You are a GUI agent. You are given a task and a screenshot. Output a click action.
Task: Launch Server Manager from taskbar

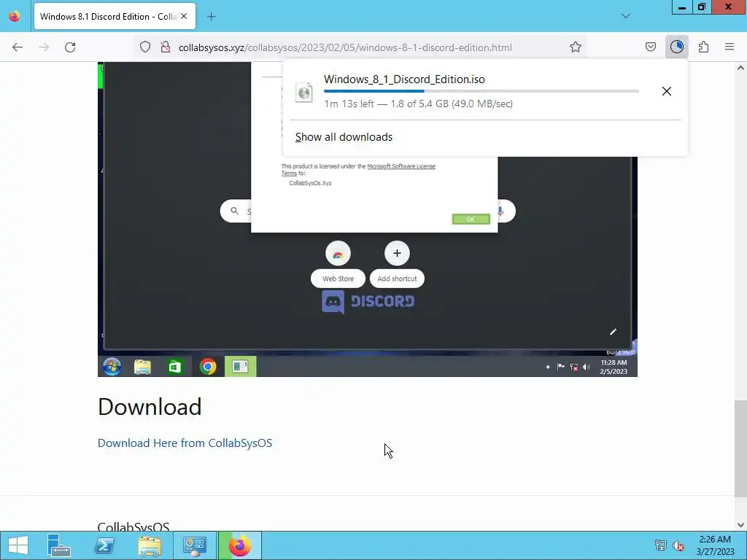coord(59,545)
